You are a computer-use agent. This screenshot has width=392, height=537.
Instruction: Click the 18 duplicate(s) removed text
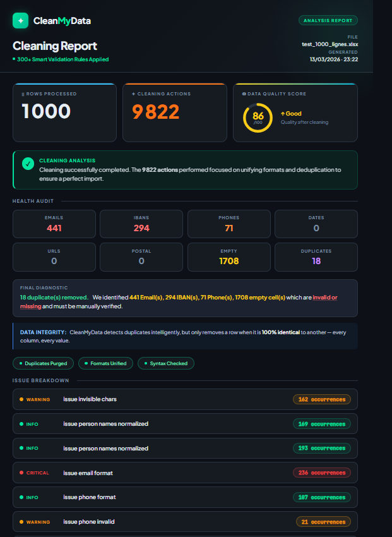[54, 298]
